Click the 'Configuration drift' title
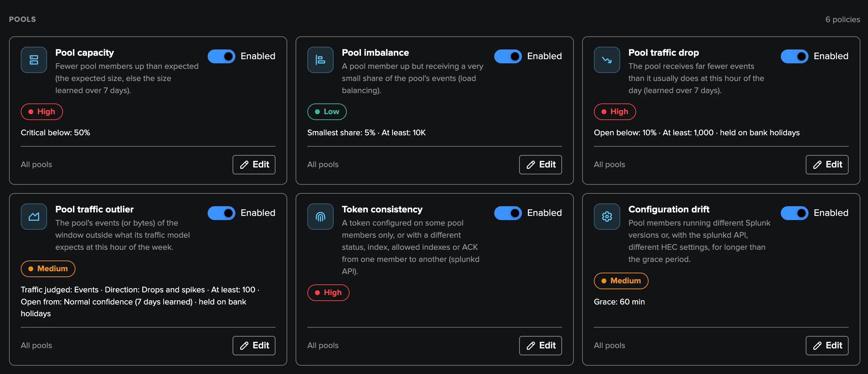 669,209
